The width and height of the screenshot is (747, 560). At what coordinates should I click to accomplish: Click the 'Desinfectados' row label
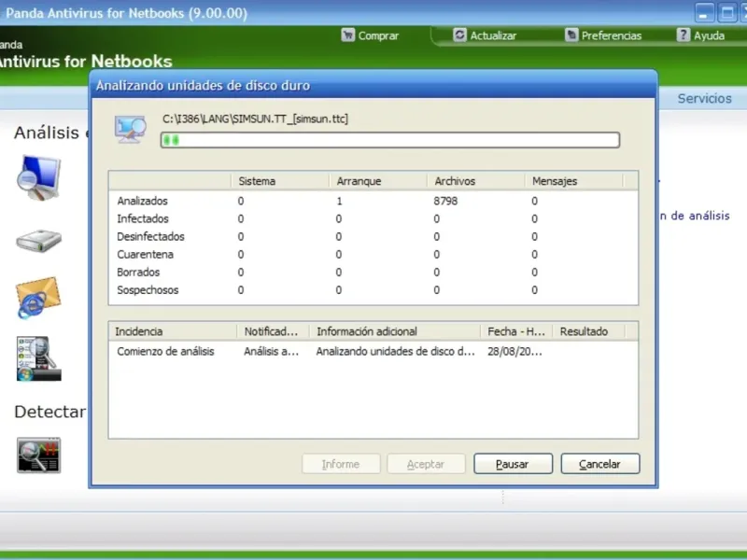(x=150, y=237)
